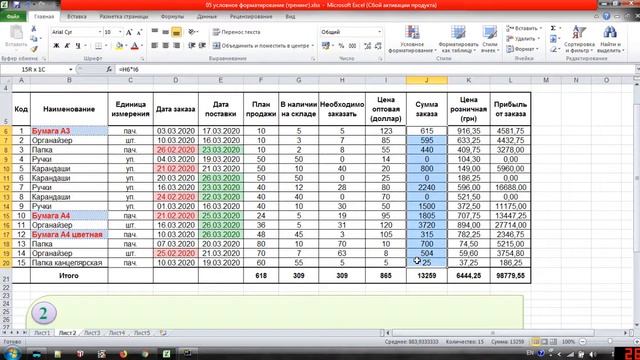The width and height of the screenshot is (640, 360).
Task: Click Перенос текста (wrap text) button
Action: point(236,32)
